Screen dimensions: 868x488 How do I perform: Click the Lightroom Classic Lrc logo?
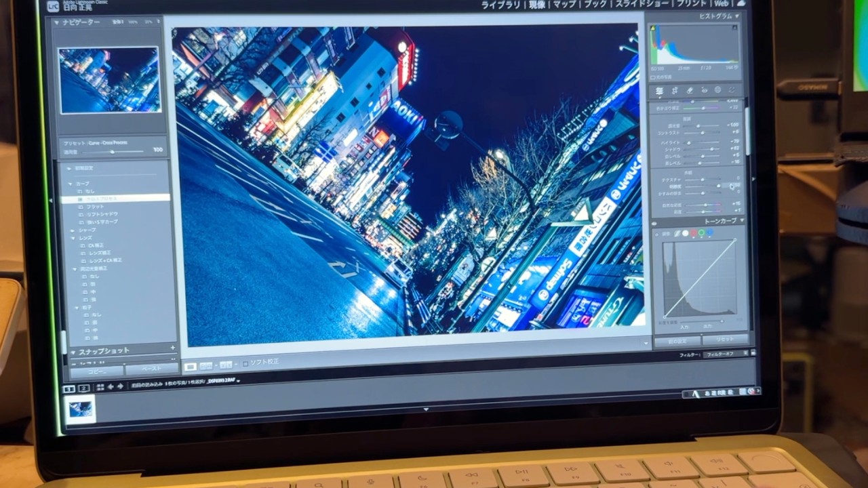[52, 5]
